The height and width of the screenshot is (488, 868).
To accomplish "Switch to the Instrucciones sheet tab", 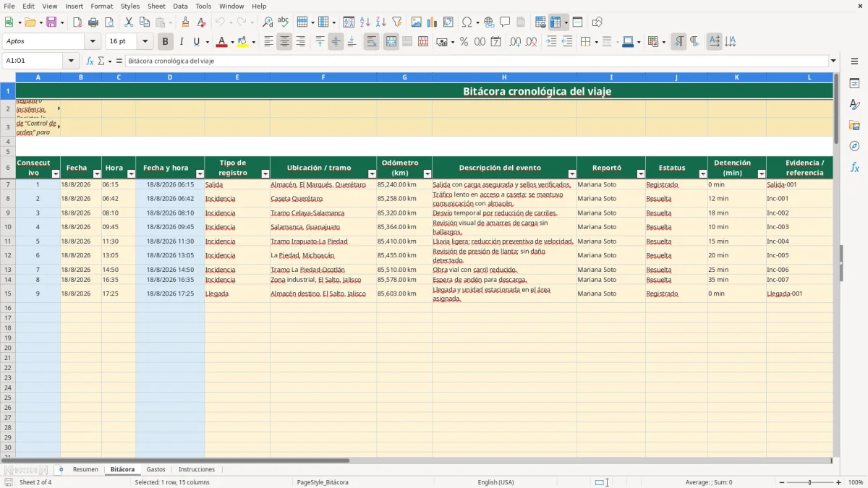I will pyautogui.click(x=196, y=469).
